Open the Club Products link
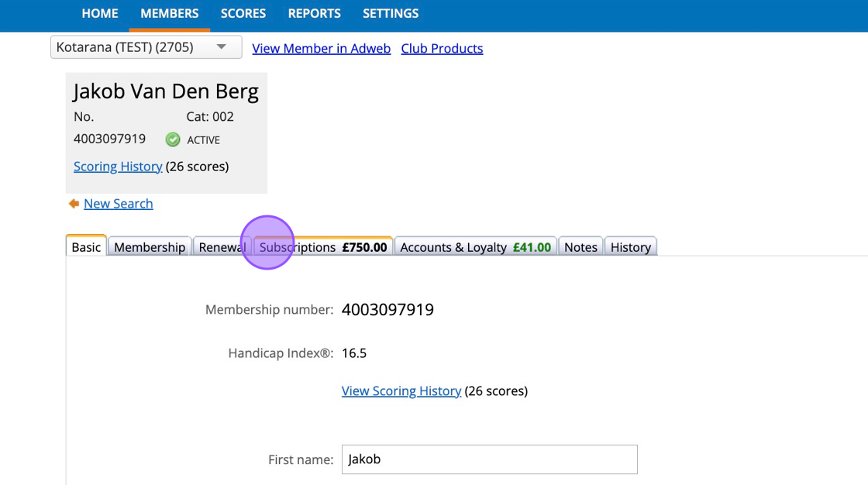 point(442,48)
